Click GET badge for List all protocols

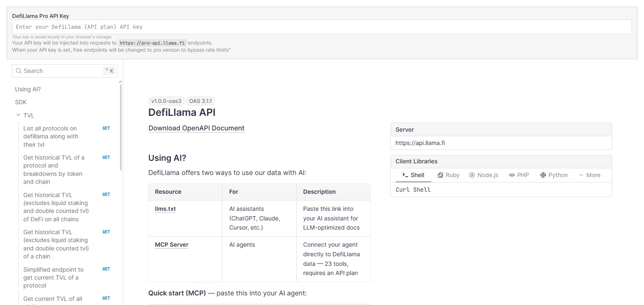point(106,128)
